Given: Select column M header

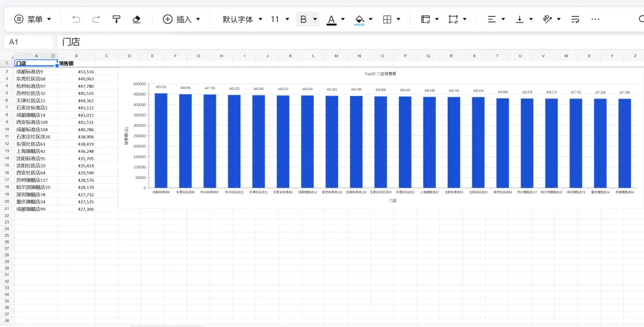Looking at the screenshot, I should coord(336,56).
